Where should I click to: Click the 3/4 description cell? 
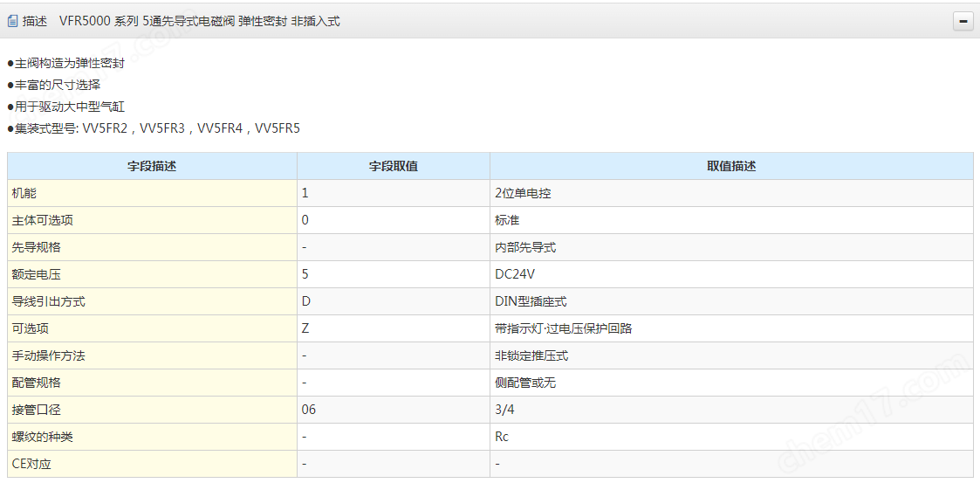(x=731, y=410)
